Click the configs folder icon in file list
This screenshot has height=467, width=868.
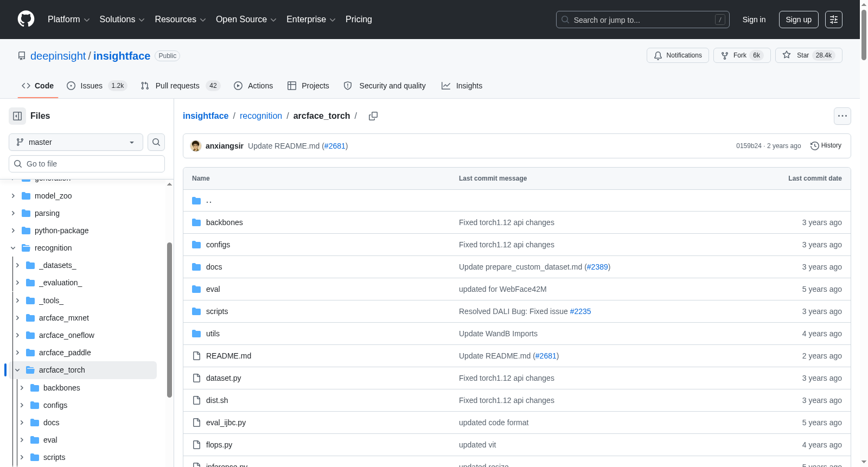[196, 245]
